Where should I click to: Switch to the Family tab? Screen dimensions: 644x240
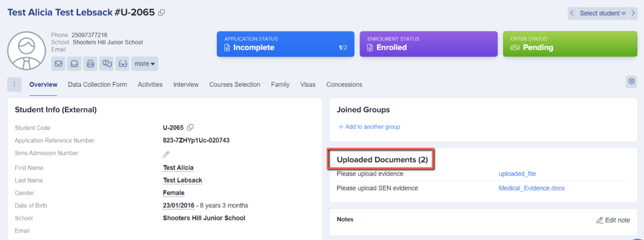pos(280,84)
